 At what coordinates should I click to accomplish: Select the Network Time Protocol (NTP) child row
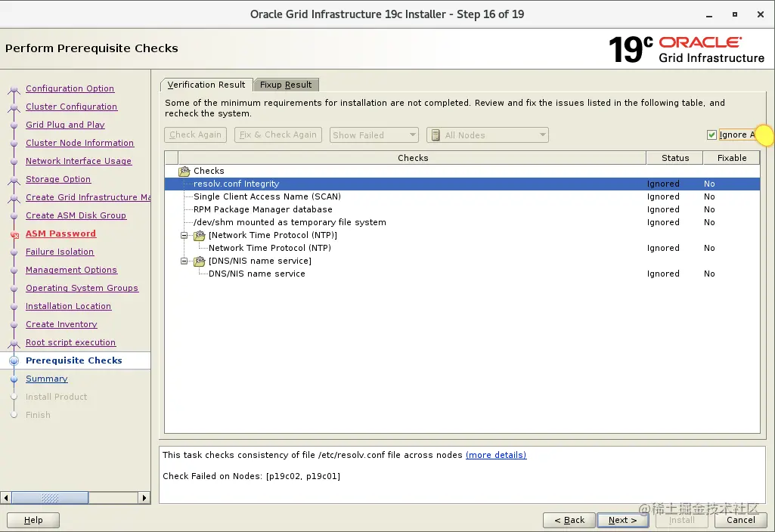462,248
